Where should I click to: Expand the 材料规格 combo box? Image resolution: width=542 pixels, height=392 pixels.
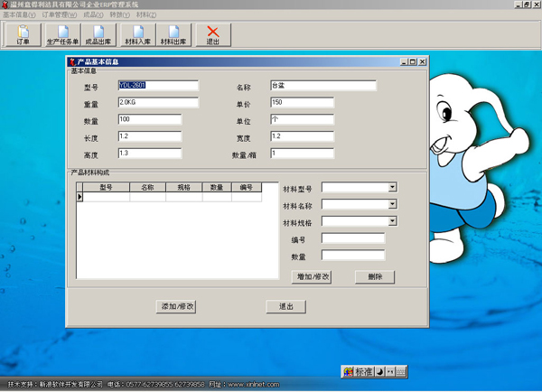[392, 221]
